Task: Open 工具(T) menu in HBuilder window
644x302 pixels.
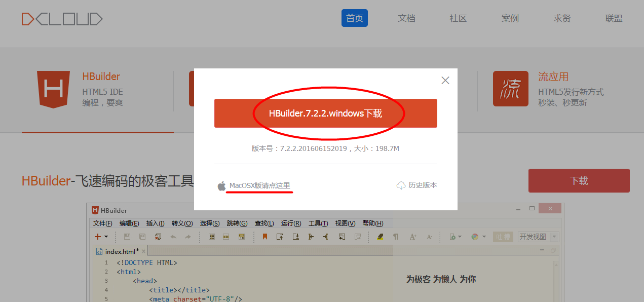Action: [x=318, y=223]
